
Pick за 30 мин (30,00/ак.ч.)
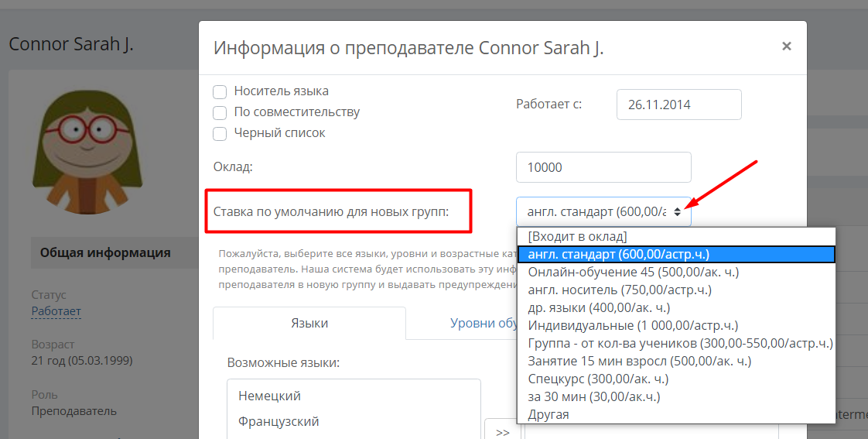pyautogui.click(x=676, y=396)
